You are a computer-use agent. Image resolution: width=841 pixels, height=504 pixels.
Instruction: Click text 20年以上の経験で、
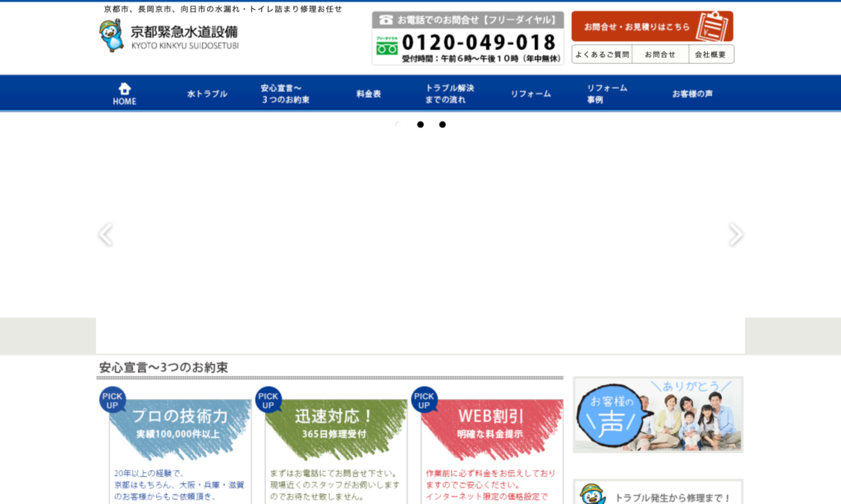click(x=149, y=474)
